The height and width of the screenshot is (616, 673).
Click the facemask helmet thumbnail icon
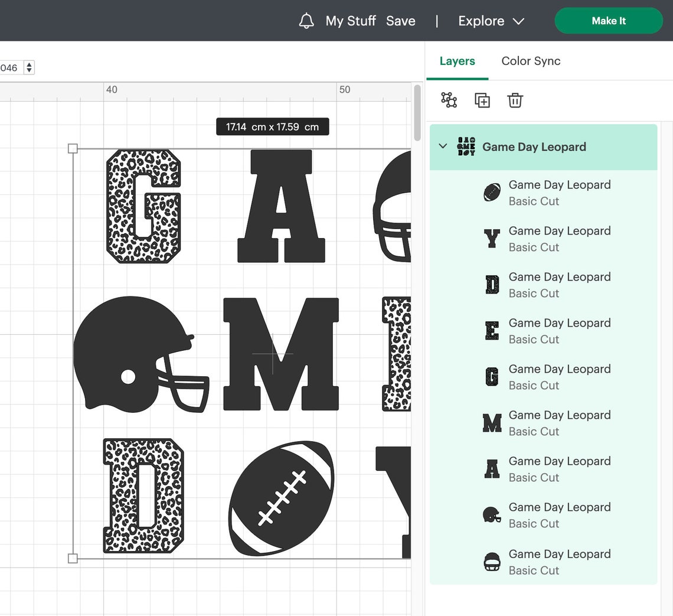point(492,561)
